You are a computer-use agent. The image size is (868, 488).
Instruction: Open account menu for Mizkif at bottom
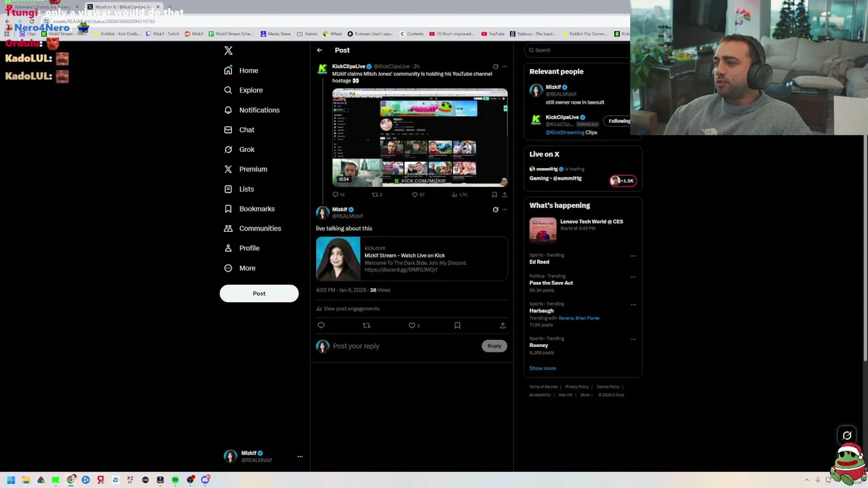click(x=300, y=456)
